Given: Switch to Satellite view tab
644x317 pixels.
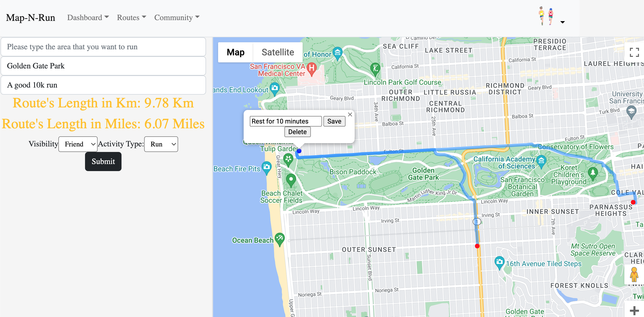Looking at the screenshot, I should click(x=278, y=52).
